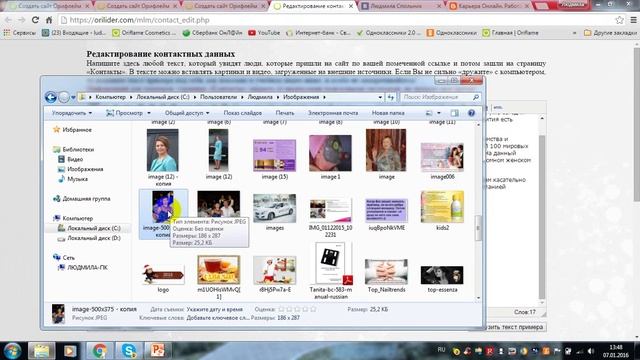
Task: Open the Общий доступ dropdown
Action: (x=187, y=113)
